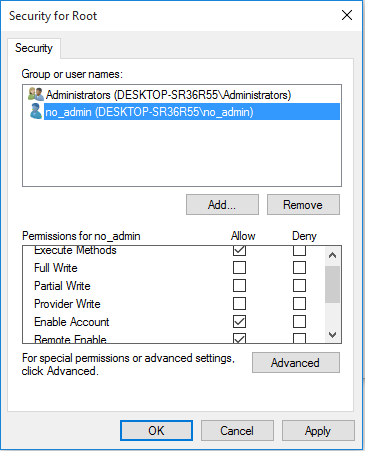This screenshot has width=365, height=451.
Task: Check Deny for Full Write
Action: click(299, 267)
